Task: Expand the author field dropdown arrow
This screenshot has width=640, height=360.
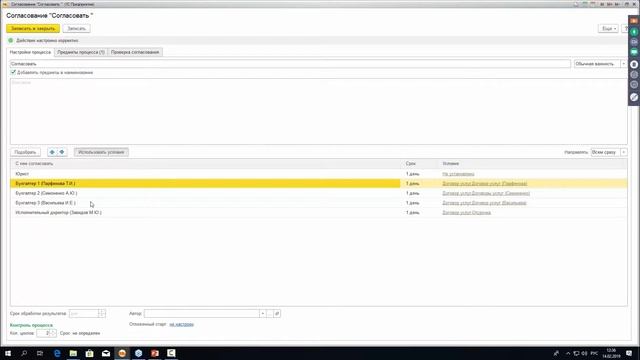Action: (262, 314)
